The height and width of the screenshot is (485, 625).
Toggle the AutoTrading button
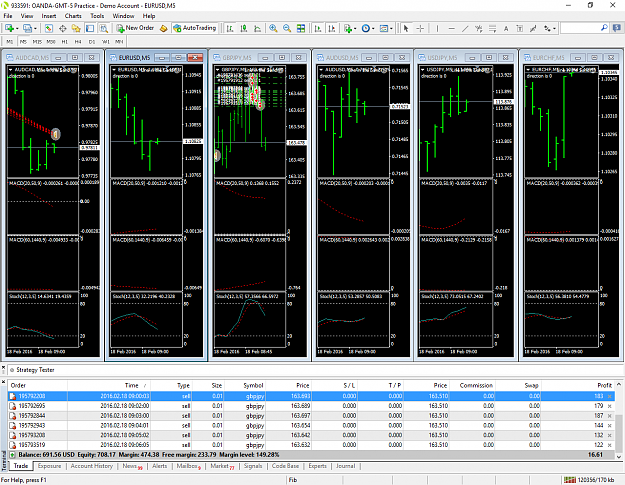[195, 28]
